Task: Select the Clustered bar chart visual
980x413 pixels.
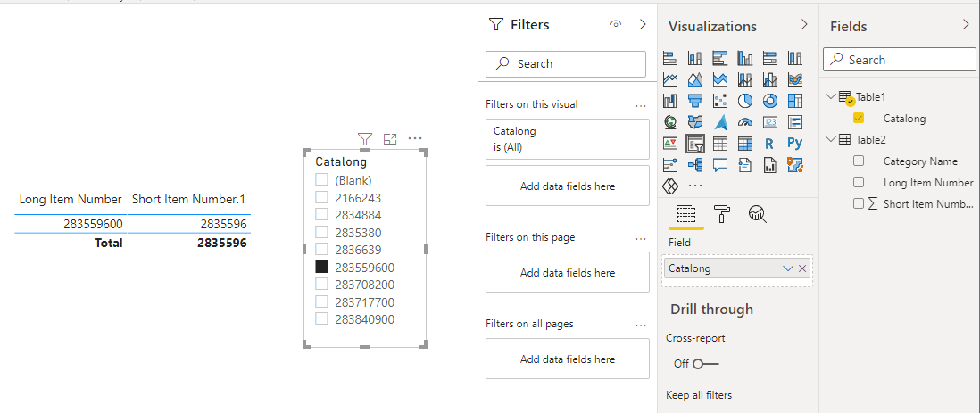Action: tap(720, 59)
